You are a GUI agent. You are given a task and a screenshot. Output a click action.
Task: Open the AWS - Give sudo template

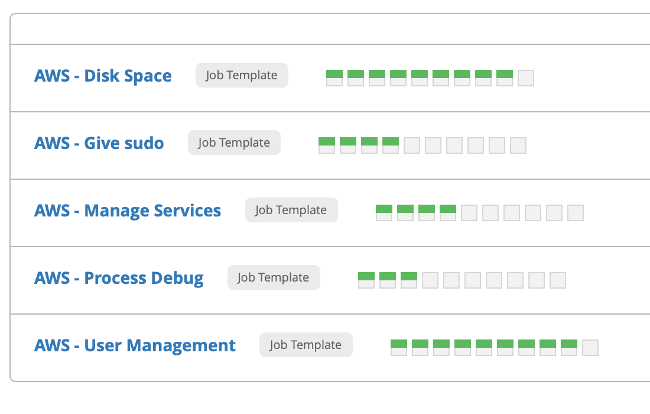pos(99,143)
